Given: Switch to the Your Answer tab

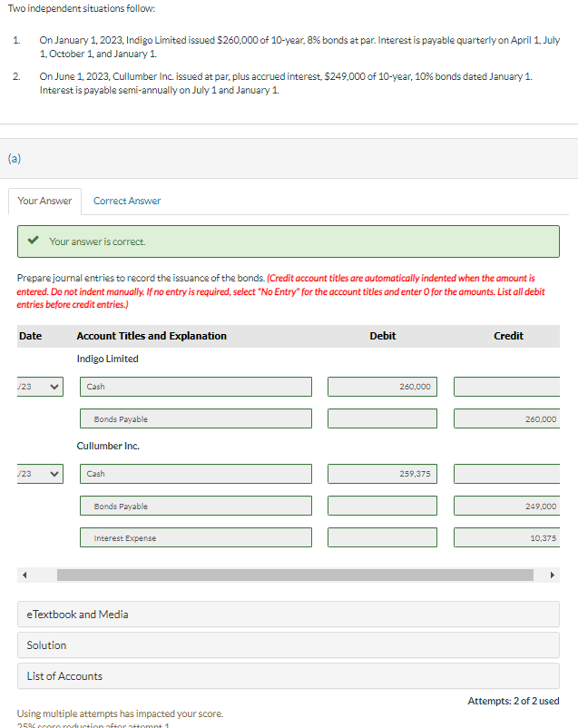Looking at the screenshot, I should (44, 201).
